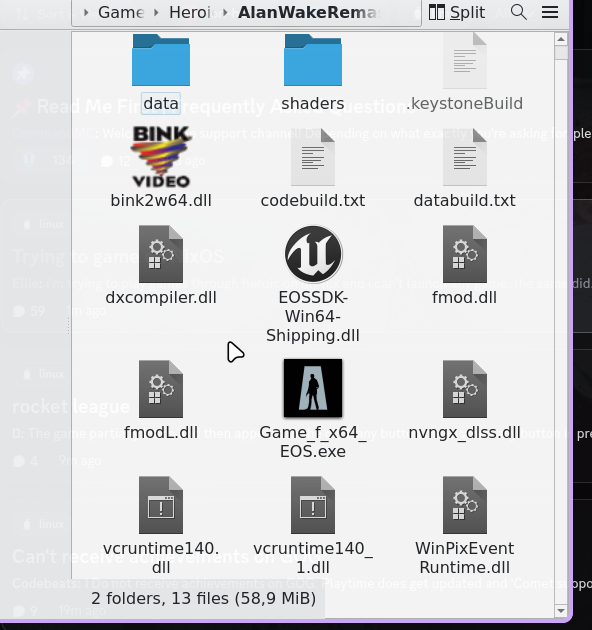Open the hamburger menu

coord(550,12)
